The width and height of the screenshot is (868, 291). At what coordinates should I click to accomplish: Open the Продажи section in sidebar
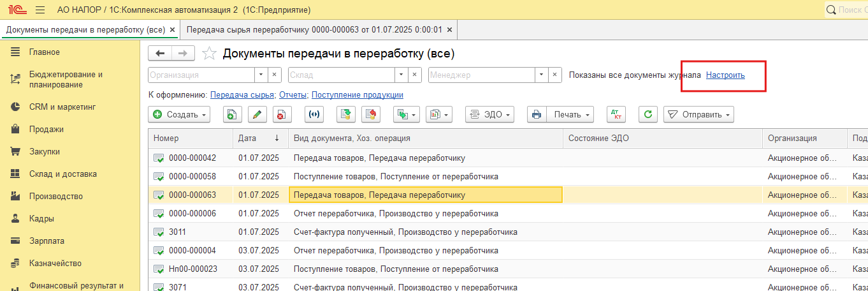click(x=46, y=130)
